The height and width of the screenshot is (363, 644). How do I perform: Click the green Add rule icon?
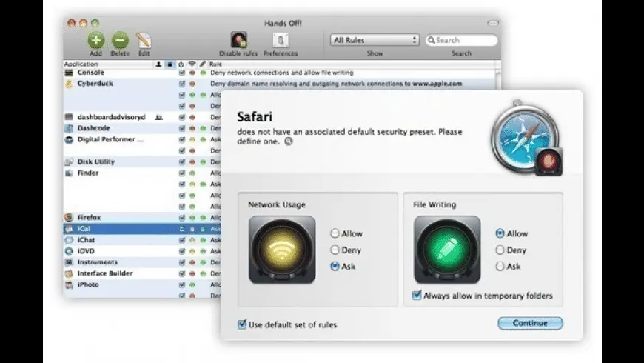[x=95, y=40]
